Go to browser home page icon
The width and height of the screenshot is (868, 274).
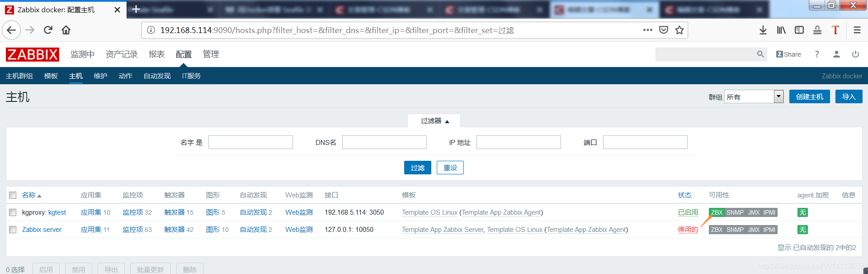[66, 30]
